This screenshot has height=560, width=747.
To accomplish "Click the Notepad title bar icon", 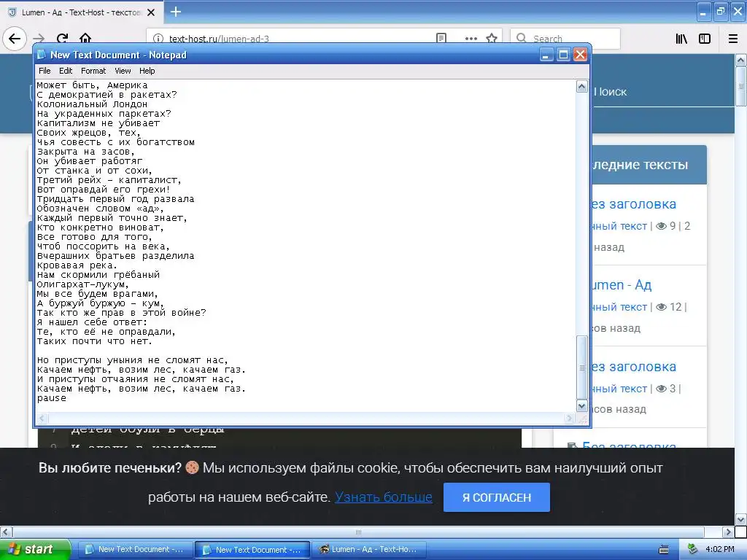I will pyautogui.click(x=42, y=55).
